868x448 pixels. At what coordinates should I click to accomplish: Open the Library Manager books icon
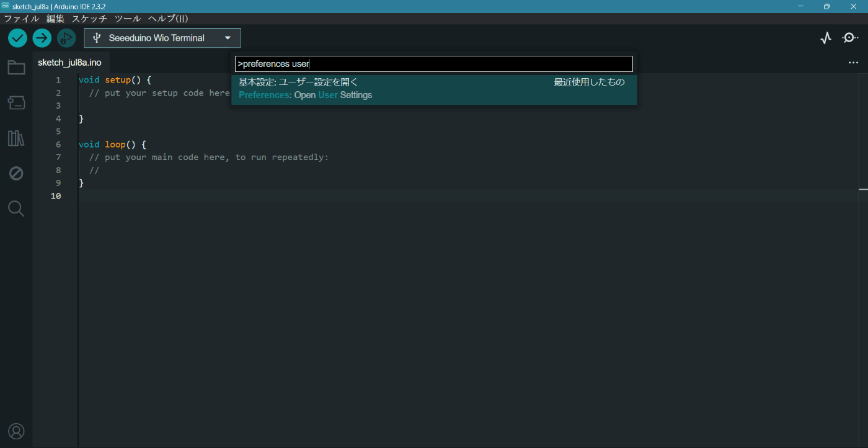(16, 138)
